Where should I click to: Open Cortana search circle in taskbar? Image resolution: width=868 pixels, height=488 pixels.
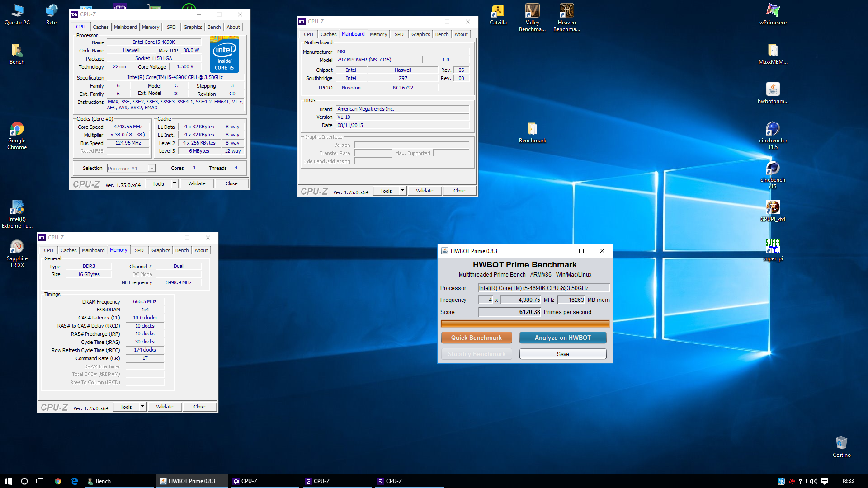(24, 481)
